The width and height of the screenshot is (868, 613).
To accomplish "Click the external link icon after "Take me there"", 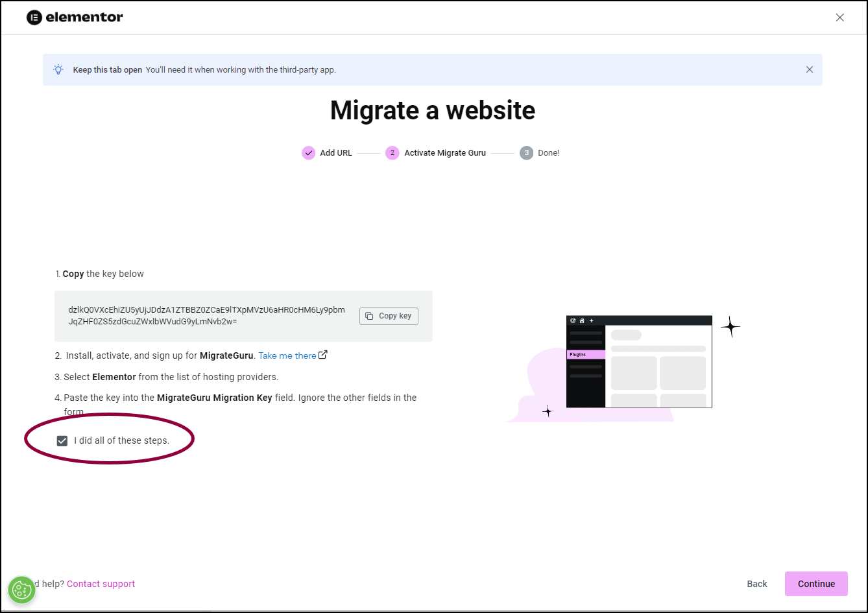I will tap(322, 355).
